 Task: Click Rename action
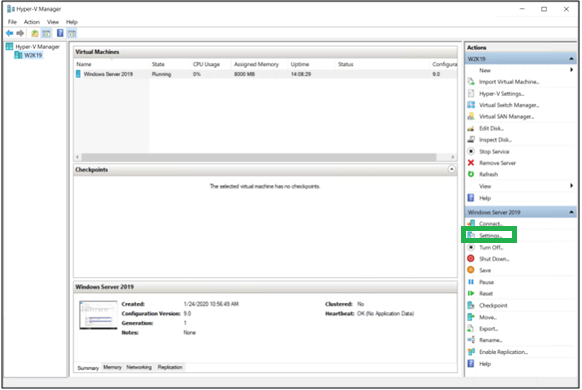click(x=490, y=340)
